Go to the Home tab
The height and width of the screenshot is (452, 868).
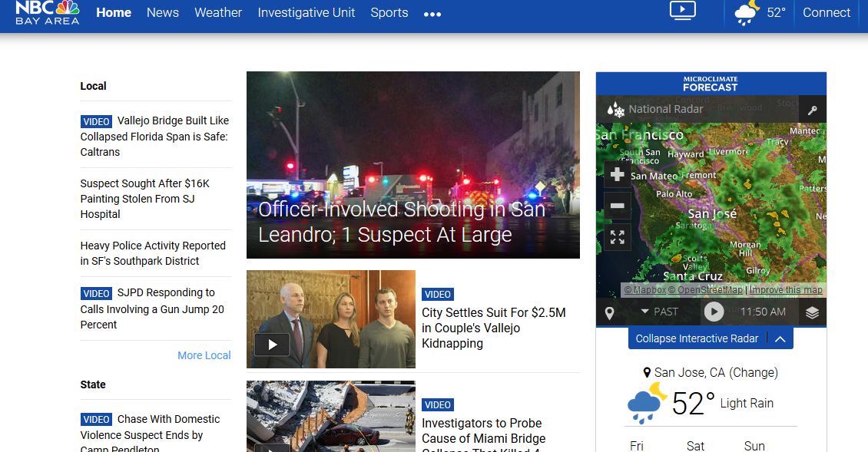tap(114, 13)
